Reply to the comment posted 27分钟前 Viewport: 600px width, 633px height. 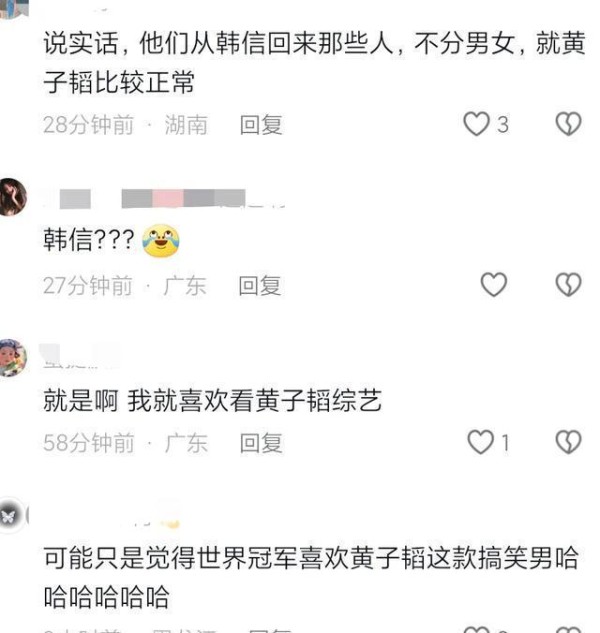coord(260,286)
